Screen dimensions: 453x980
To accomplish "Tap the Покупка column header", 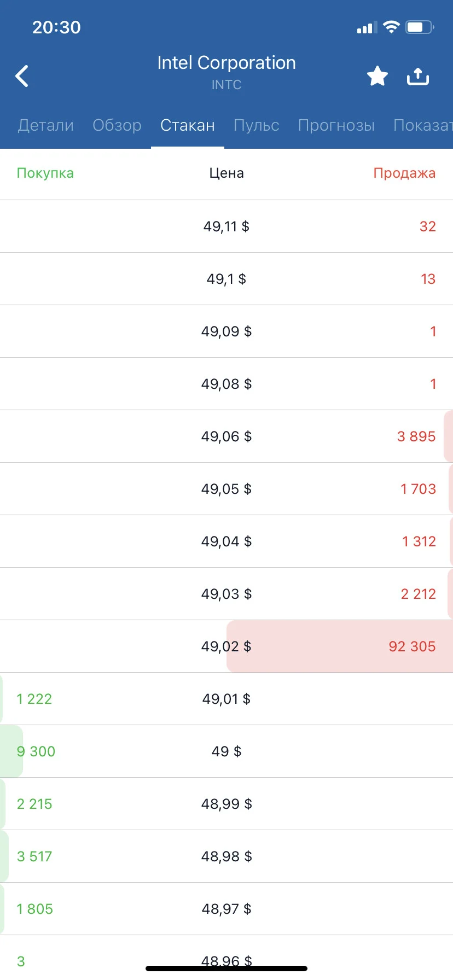I will [45, 173].
